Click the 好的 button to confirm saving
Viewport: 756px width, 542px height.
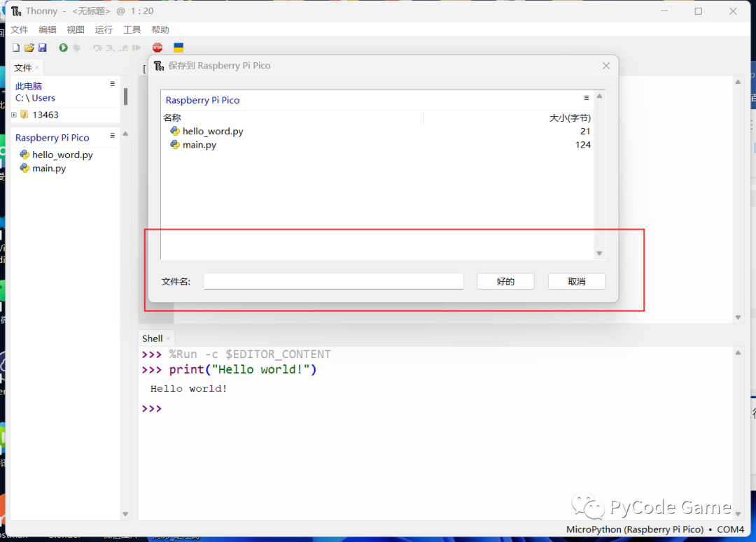pos(505,281)
